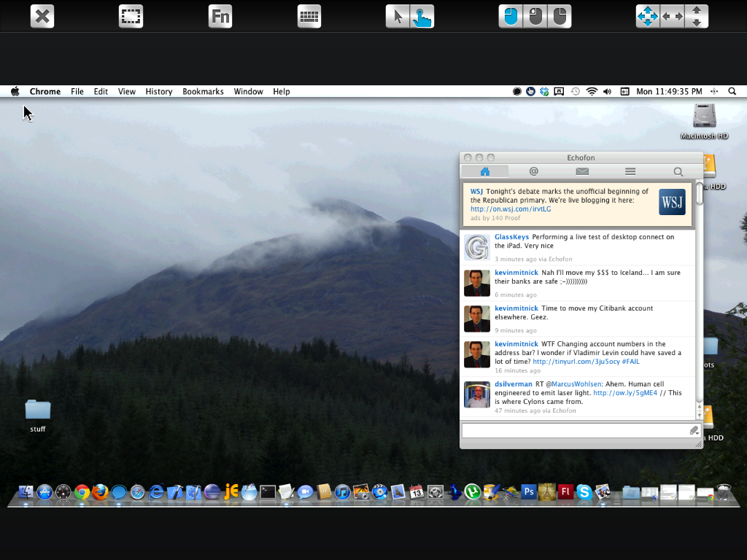
Task: Open the History menu
Action: point(158,92)
